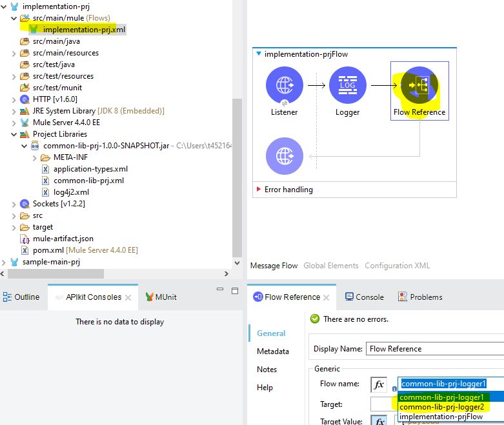Image resolution: width=504 pixels, height=425 pixels.
Task: Collapse the Project Libraries node
Action: (14, 134)
